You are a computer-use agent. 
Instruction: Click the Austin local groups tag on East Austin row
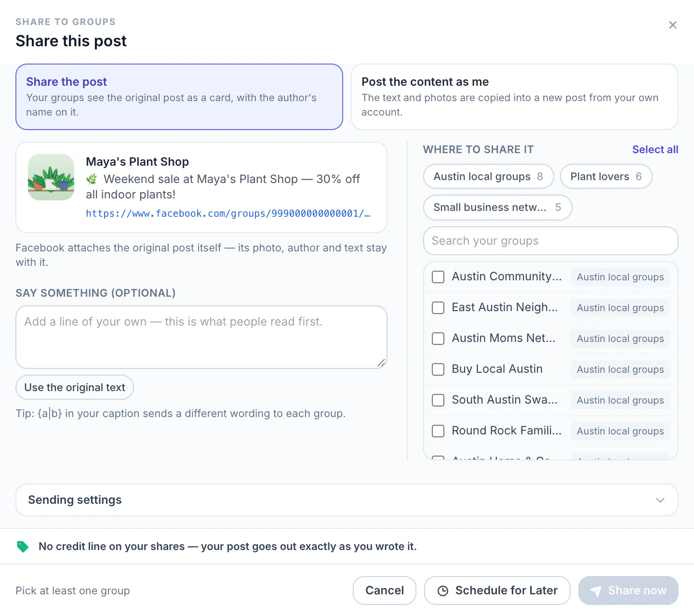click(x=620, y=308)
